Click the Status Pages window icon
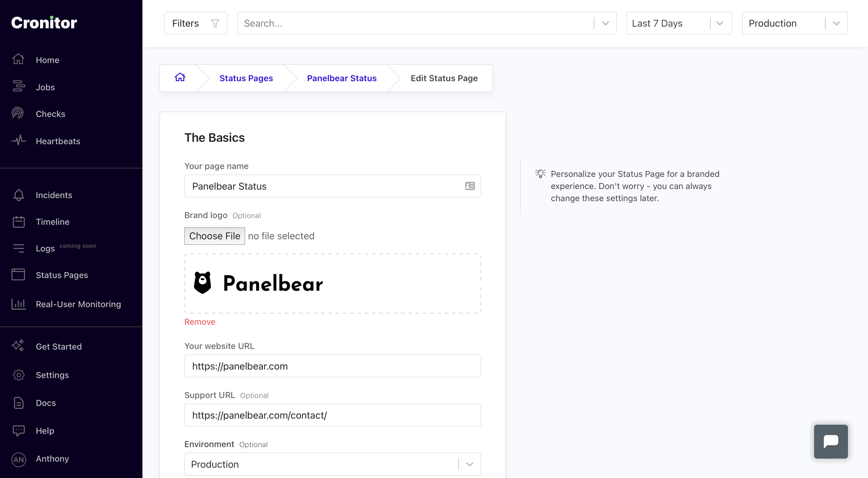 [18, 274]
